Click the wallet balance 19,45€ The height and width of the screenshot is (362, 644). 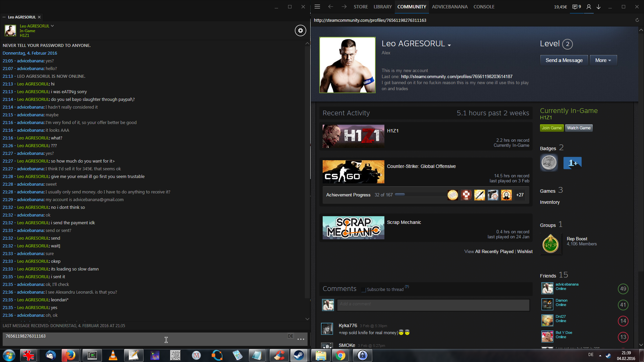tap(560, 7)
